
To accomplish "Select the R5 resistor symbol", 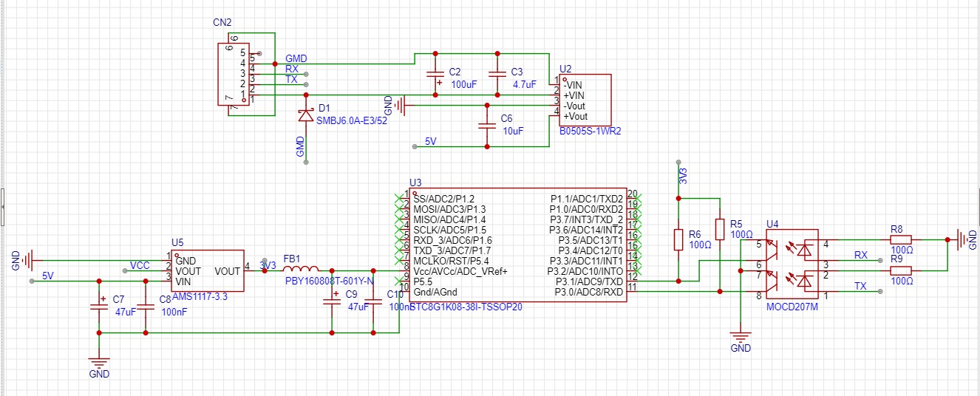I will click(719, 230).
